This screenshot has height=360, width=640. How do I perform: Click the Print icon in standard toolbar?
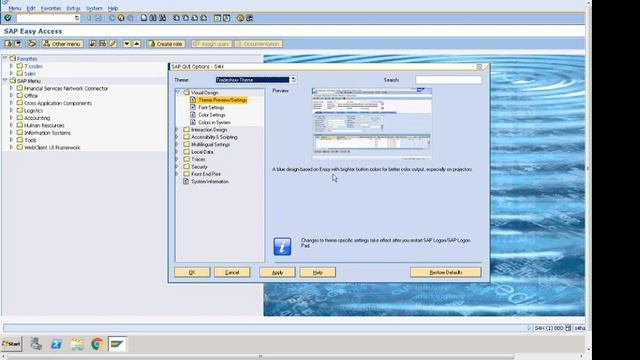pos(144,18)
